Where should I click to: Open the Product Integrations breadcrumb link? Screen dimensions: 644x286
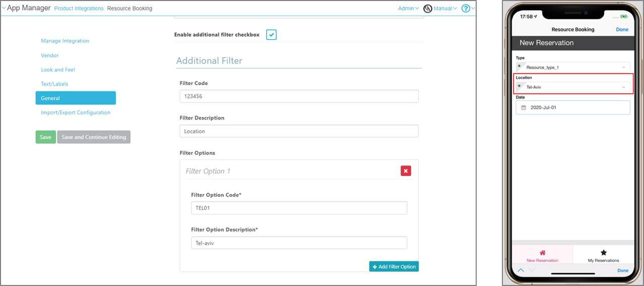(79, 9)
